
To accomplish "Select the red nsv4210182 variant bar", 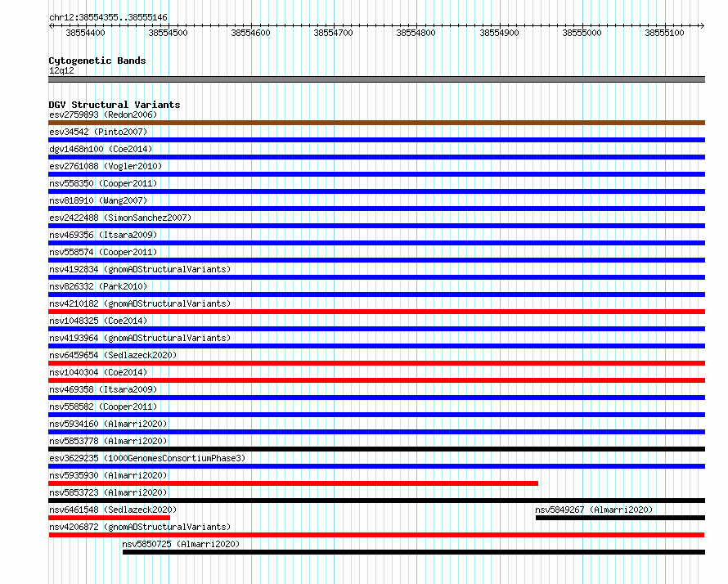I will [376, 312].
